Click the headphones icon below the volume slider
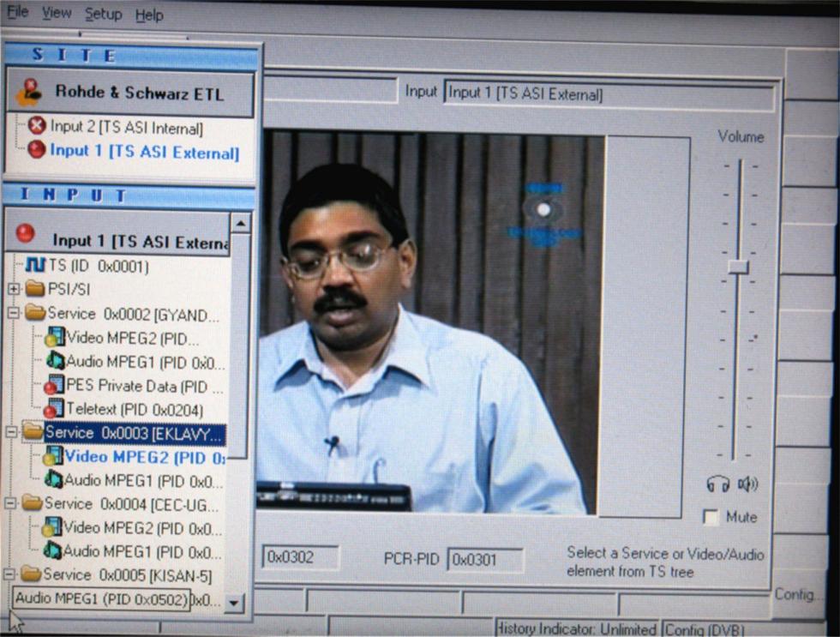Image resolution: width=840 pixels, height=637 pixels. pos(717,484)
